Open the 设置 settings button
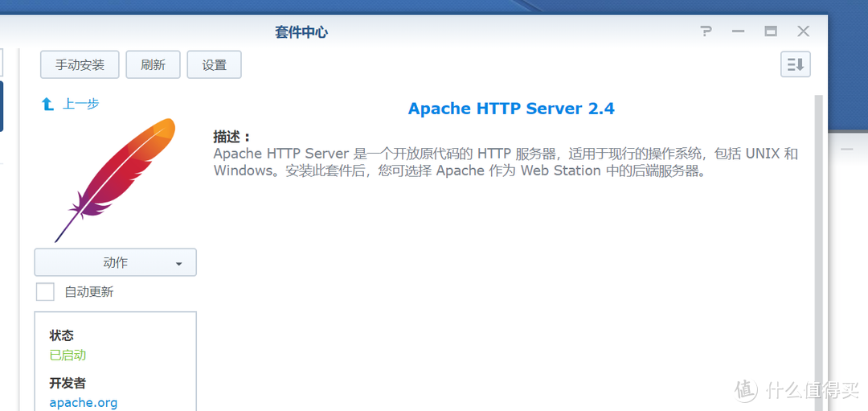 click(x=215, y=65)
